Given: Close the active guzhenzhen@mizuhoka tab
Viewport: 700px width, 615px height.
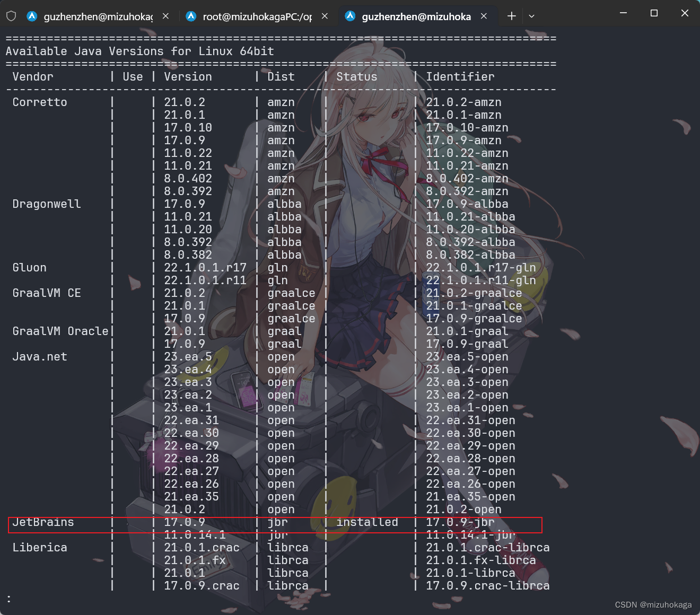Looking at the screenshot, I should pyautogui.click(x=484, y=16).
